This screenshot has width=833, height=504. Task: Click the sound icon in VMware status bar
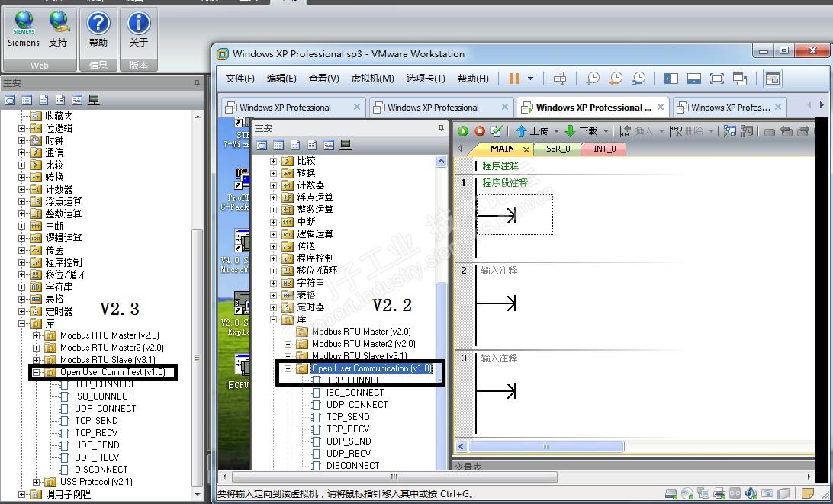(x=751, y=493)
